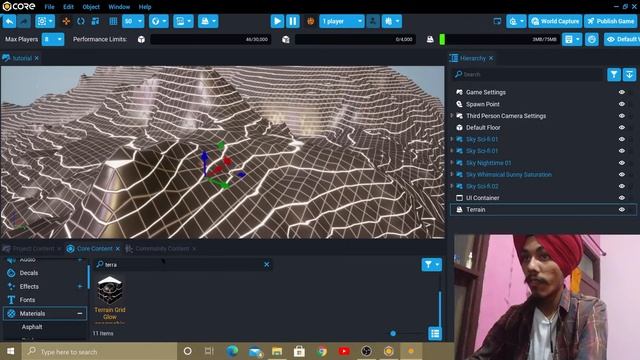Click the Hierarchy filter funnel button
640x360 pixels.
pyautogui.click(x=614, y=74)
